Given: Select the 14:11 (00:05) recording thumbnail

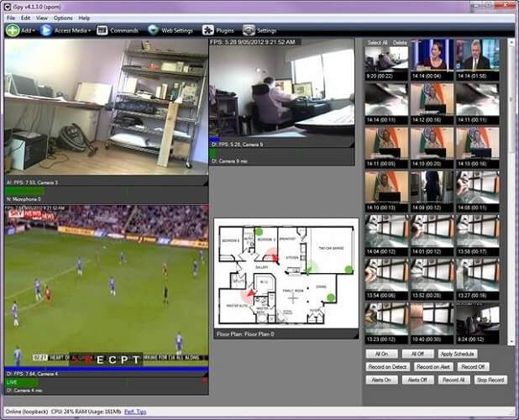Looking at the screenshot, I should coord(386,148).
